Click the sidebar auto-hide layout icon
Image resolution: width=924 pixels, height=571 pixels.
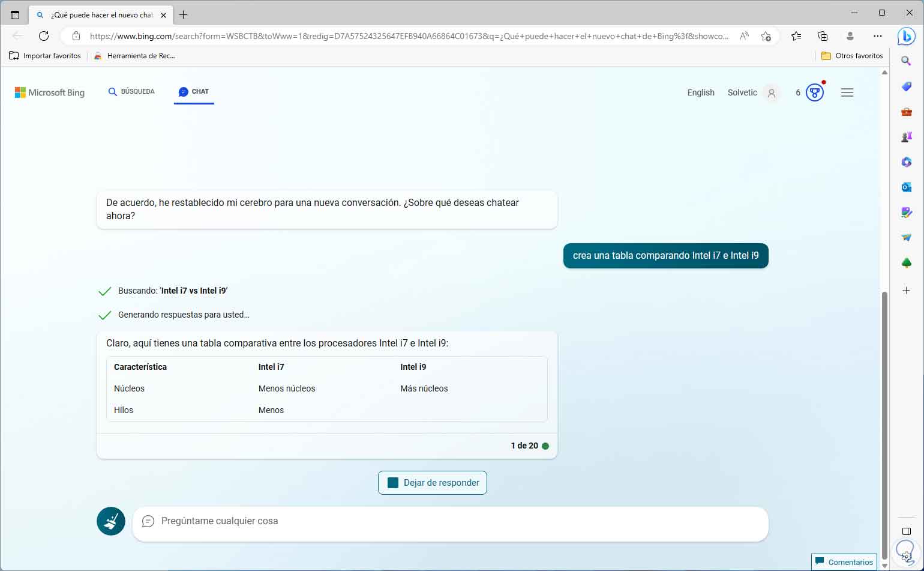point(907,531)
